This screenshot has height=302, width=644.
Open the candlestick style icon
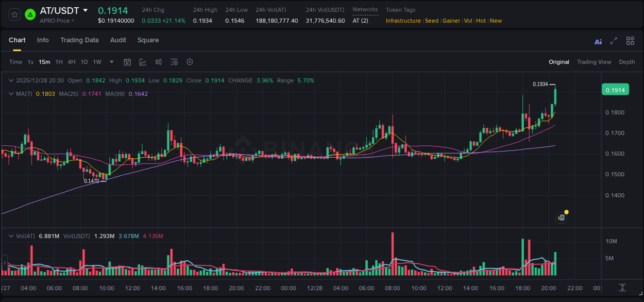click(158, 62)
